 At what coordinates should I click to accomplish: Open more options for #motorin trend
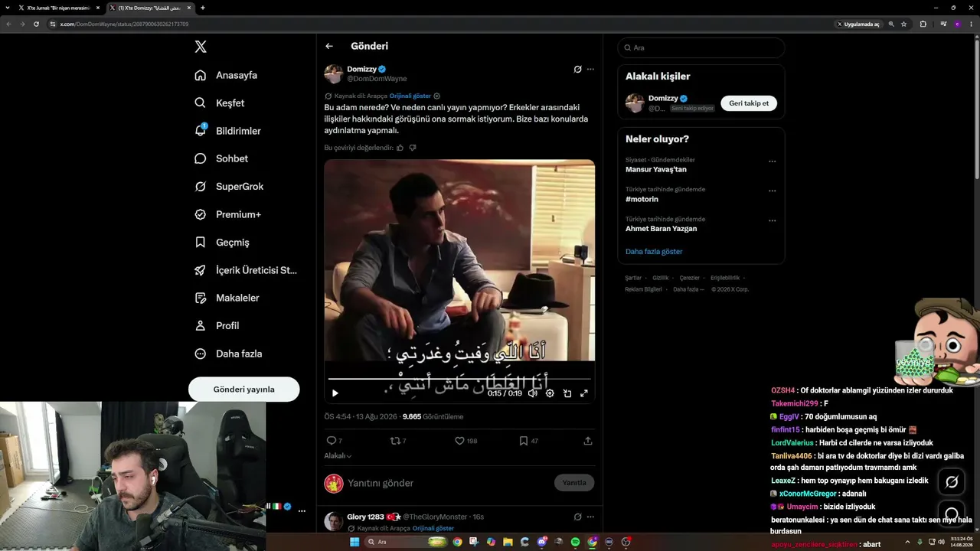point(773,191)
